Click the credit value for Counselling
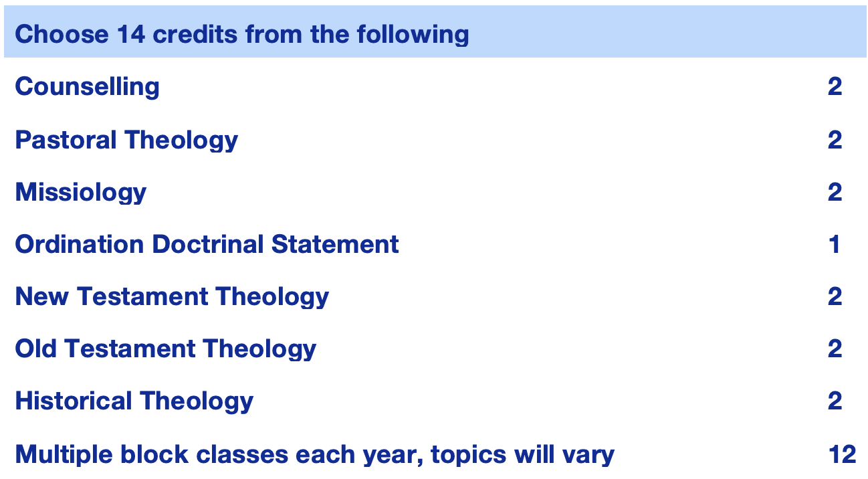This screenshot has width=868, height=479. pyautogui.click(x=835, y=87)
